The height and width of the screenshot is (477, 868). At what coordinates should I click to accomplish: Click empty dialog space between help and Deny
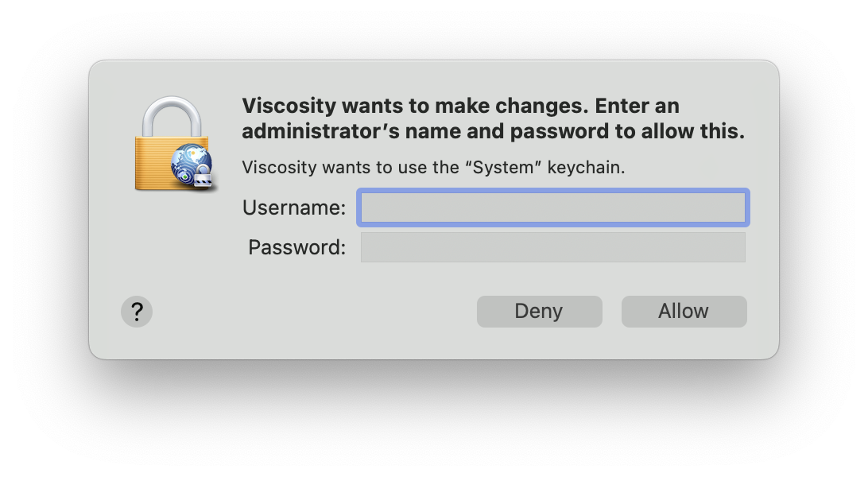click(x=315, y=312)
